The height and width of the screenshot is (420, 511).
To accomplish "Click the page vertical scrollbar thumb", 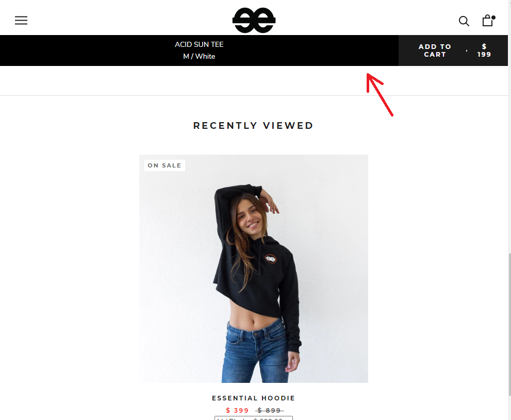I will (509, 324).
